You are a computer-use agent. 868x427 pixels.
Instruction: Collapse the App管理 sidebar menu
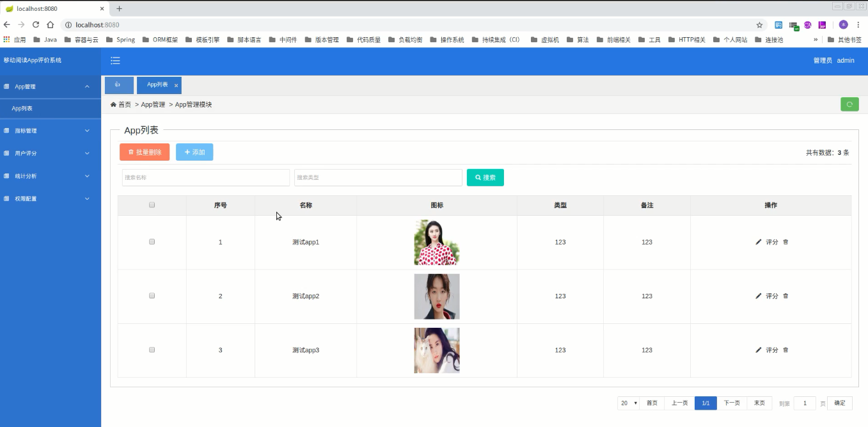[x=51, y=86]
